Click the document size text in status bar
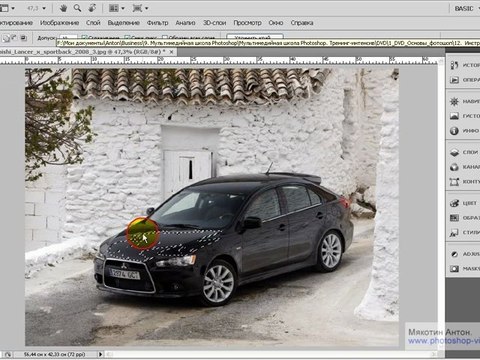Screen dimensions: 480x360 [54, 354]
